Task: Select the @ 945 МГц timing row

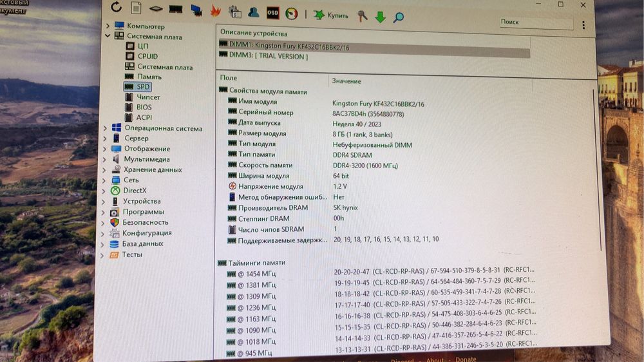Action: tap(380, 350)
